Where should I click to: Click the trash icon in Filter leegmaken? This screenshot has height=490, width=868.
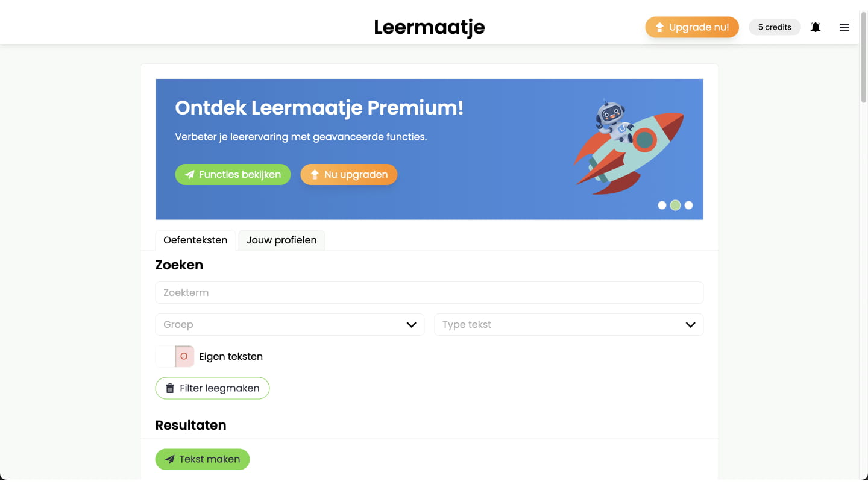(170, 388)
